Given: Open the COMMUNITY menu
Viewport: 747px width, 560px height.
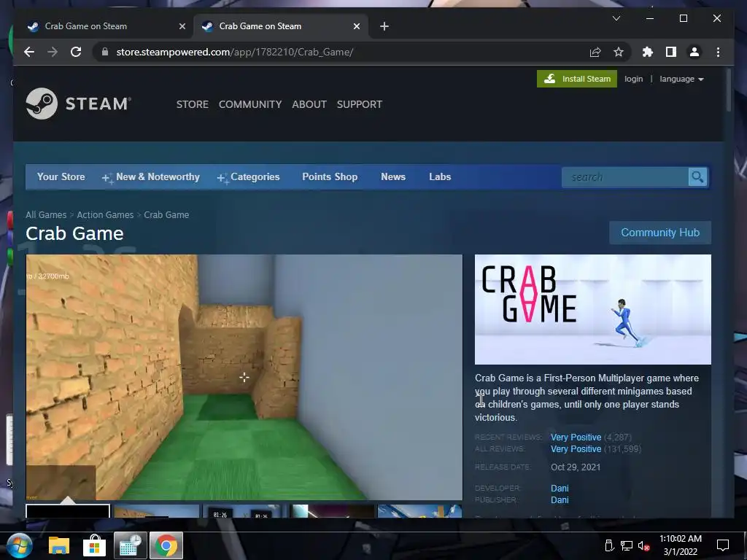Looking at the screenshot, I should pyautogui.click(x=250, y=104).
